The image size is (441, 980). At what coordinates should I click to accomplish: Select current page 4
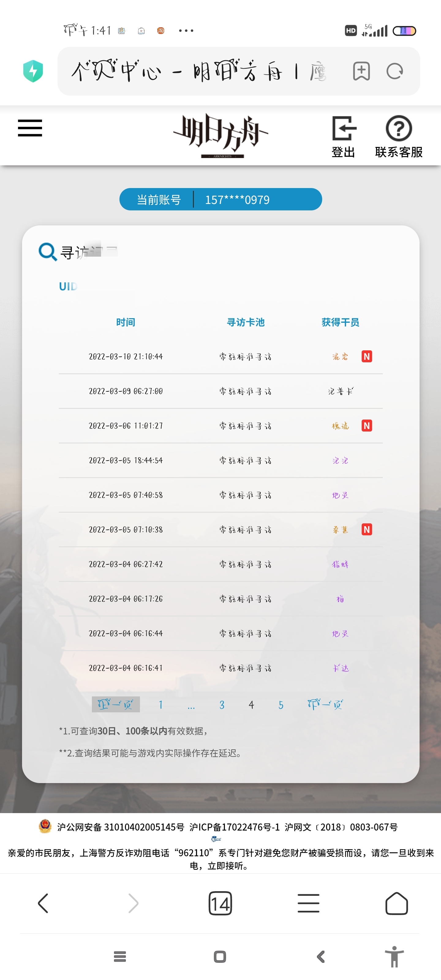(251, 705)
